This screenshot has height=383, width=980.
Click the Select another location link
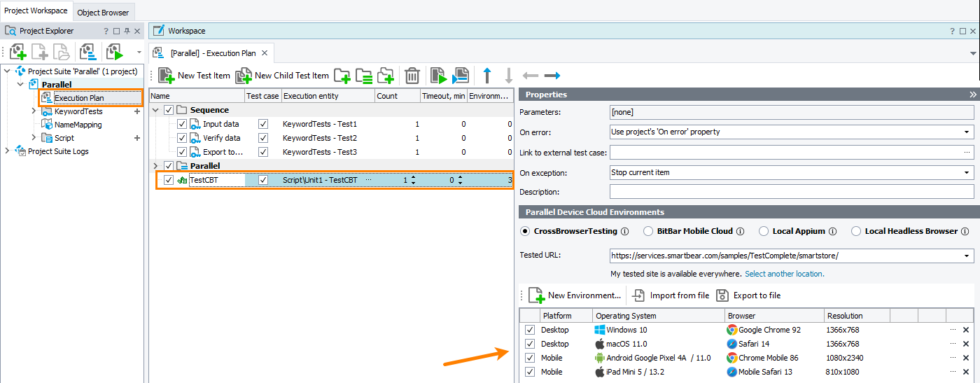click(x=784, y=274)
